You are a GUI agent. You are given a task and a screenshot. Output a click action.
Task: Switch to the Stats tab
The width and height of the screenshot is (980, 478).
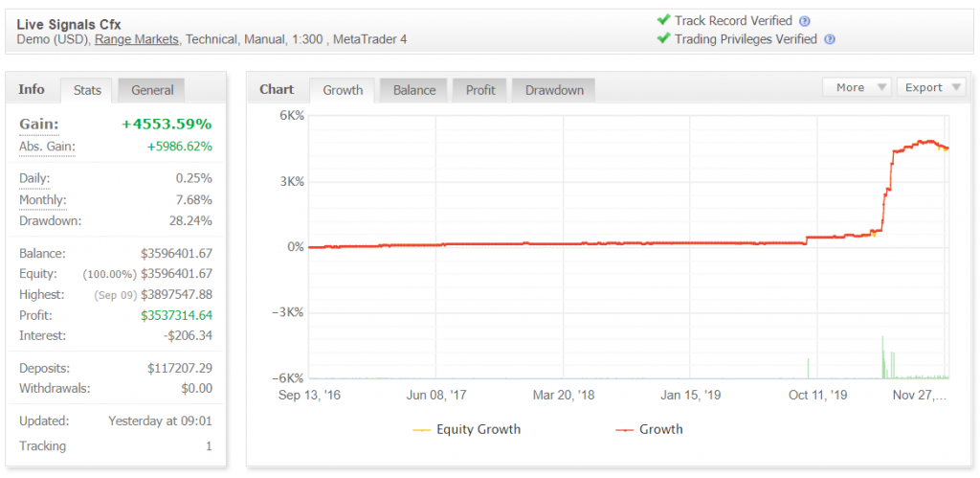87,90
